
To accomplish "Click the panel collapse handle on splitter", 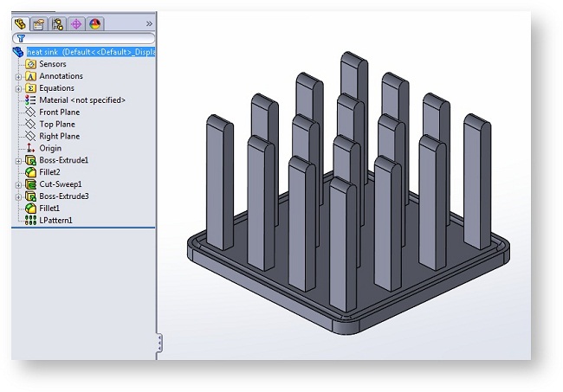I will click(x=159, y=343).
